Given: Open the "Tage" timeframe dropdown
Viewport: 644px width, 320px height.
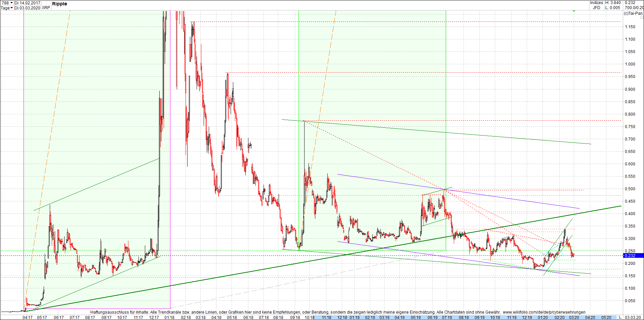Looking at the screenshot, I should click(6, 7).
